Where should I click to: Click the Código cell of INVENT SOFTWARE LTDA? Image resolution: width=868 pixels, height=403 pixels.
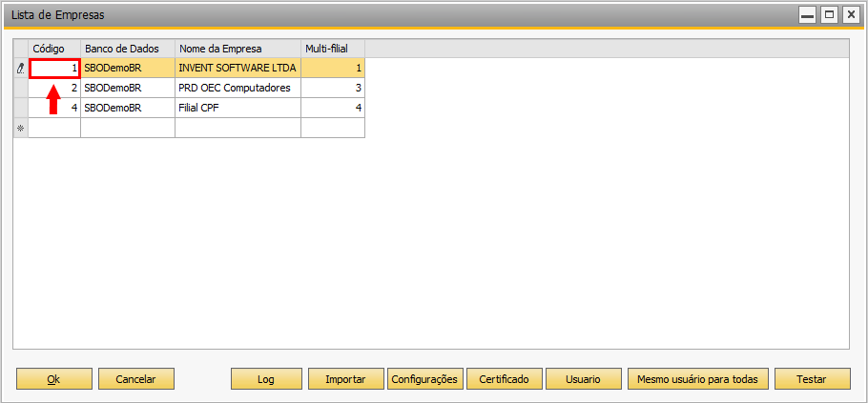pyautogui.click(x=54, y=68)
